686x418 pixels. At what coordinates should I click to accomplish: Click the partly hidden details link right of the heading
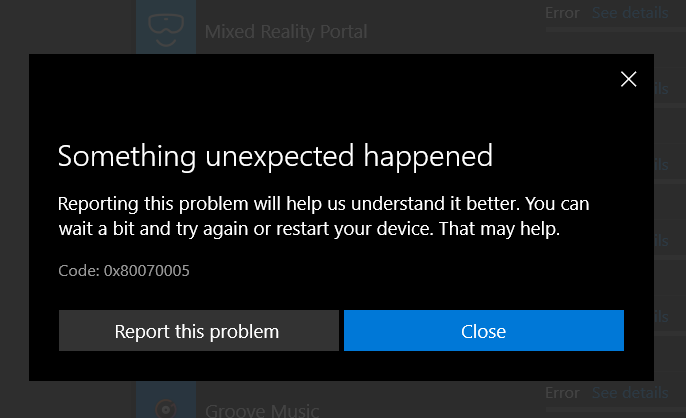tap(662, 165)
